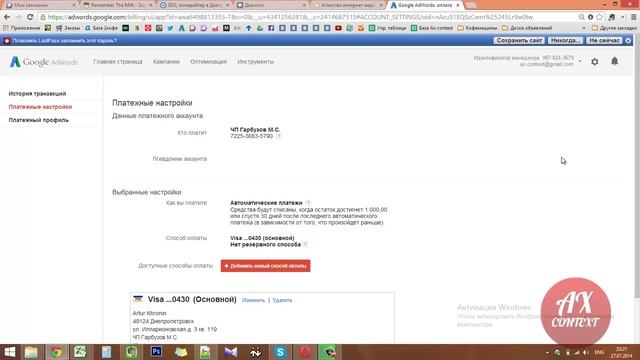This screenshot has height=360, width=640.
Task: Reload the page with the refresh icon
Action: pyautogui.click(x=30, y=17)
